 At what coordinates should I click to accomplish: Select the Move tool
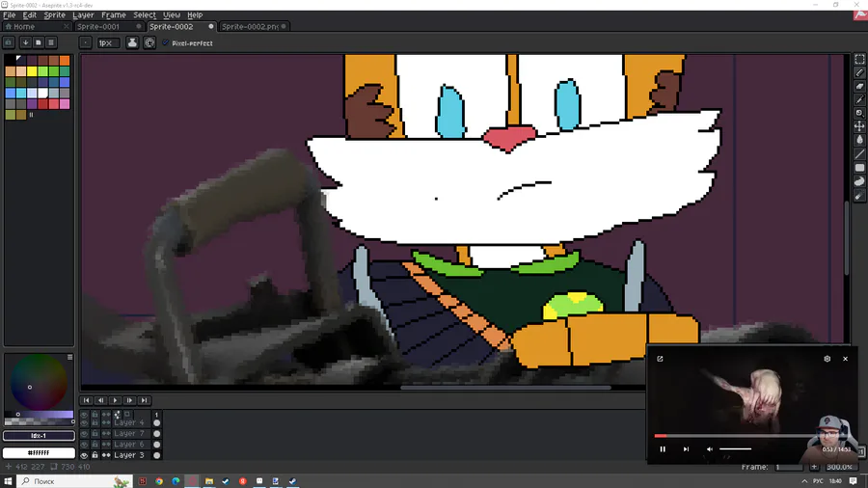coord(859,126)
